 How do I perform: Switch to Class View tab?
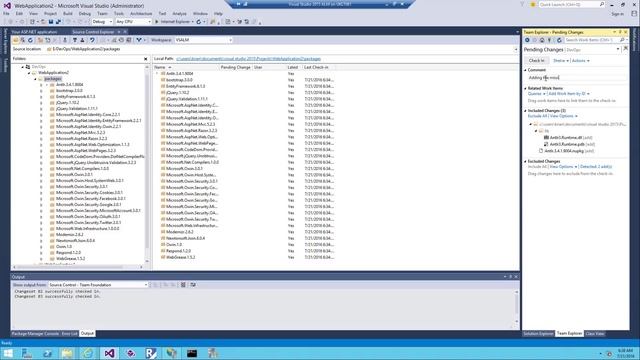click(x=595, y=334)
